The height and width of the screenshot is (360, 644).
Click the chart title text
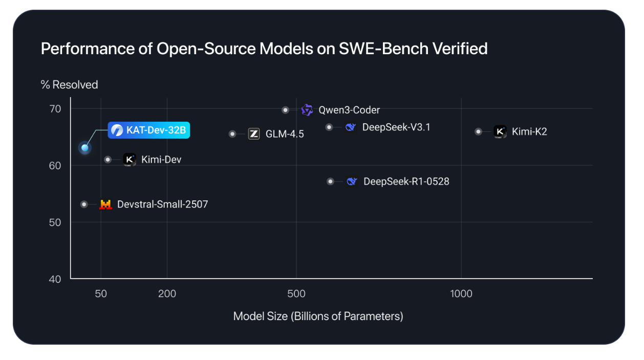(264, 49)
